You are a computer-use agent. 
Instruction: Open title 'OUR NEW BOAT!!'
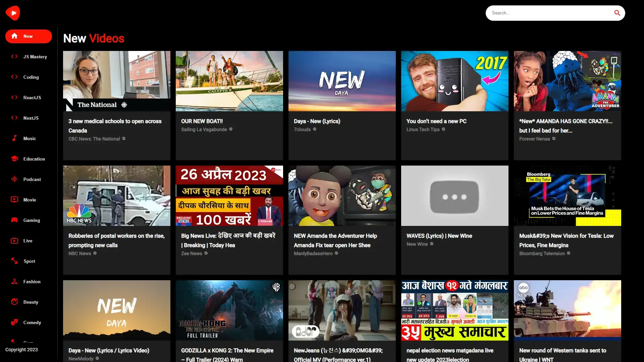202,121
